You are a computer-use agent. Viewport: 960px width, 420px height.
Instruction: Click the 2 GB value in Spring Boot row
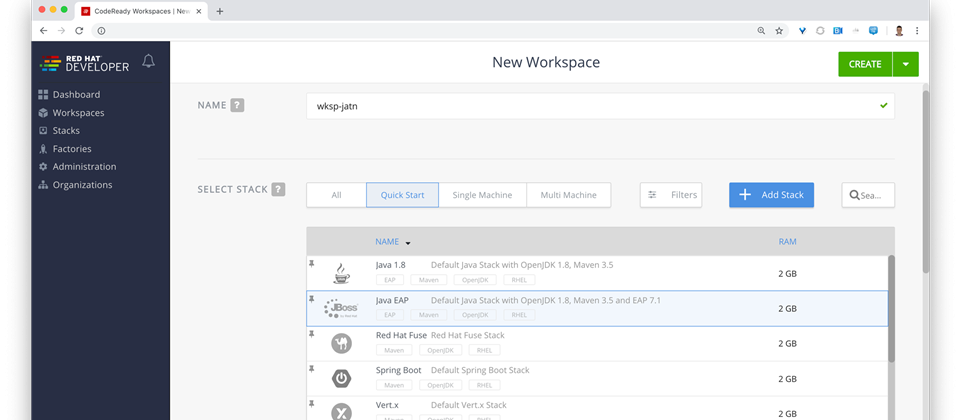(787, 379)
